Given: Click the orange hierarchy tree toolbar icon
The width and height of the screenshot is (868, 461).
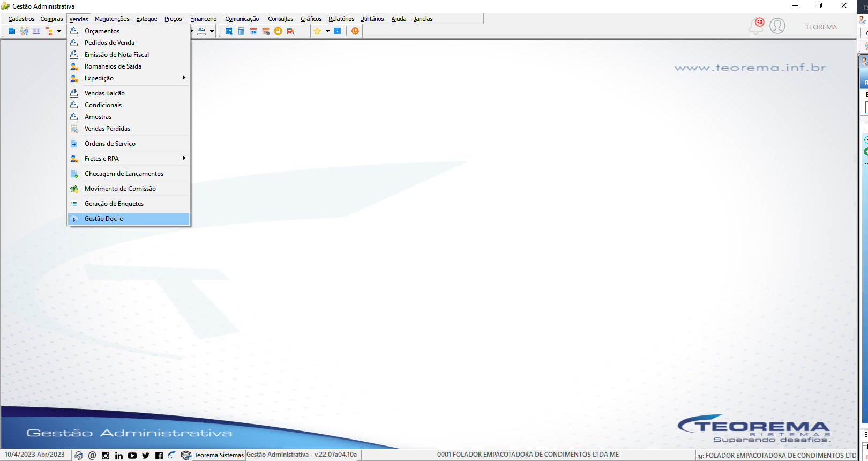Looking at the screenshot, I should [x=49, y=31].
